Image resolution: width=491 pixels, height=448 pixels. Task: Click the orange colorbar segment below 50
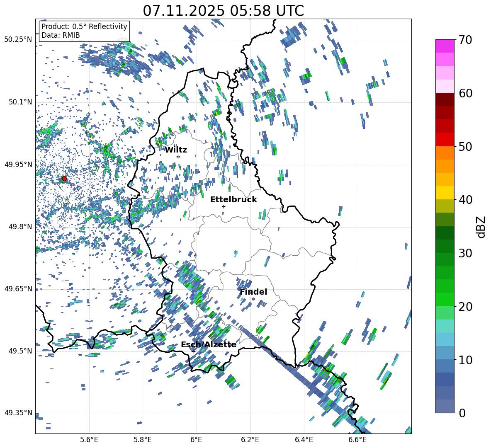pos(445,153)
